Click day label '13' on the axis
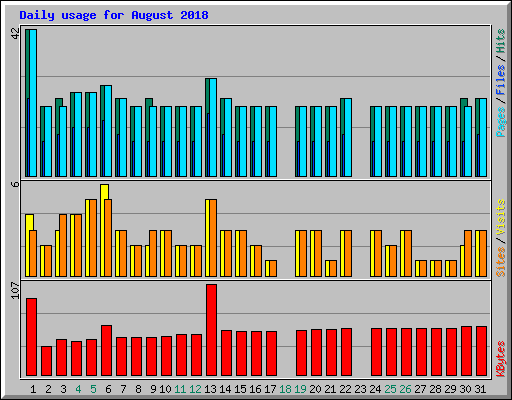512x400 pixels. (210, 389)
